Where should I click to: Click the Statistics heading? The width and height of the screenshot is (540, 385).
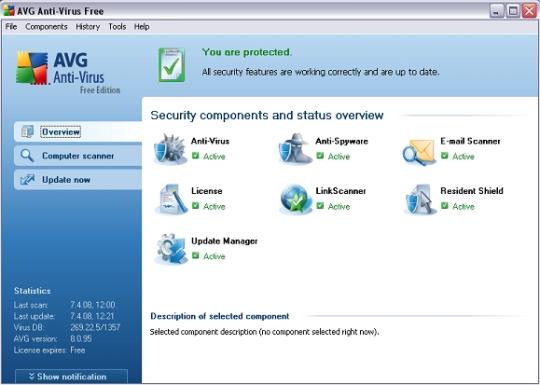[32, 291]
